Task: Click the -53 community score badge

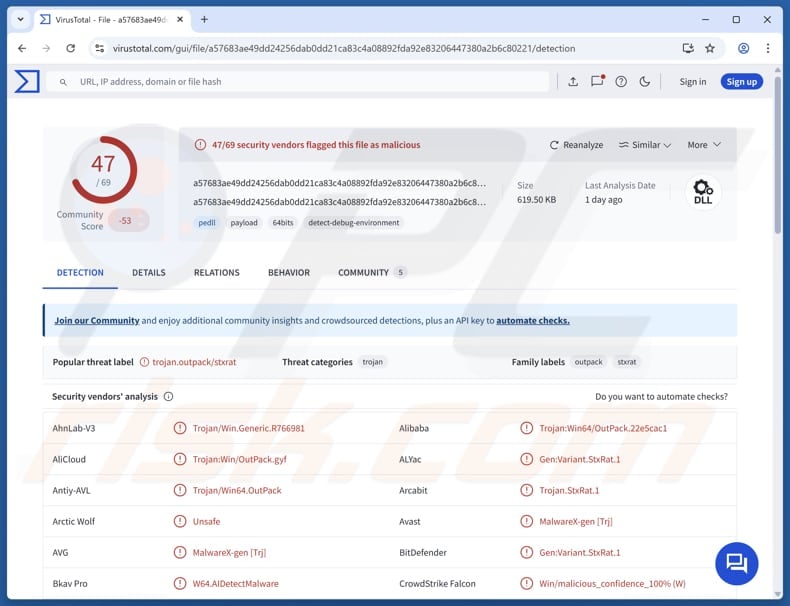Action: coord(128,221)
